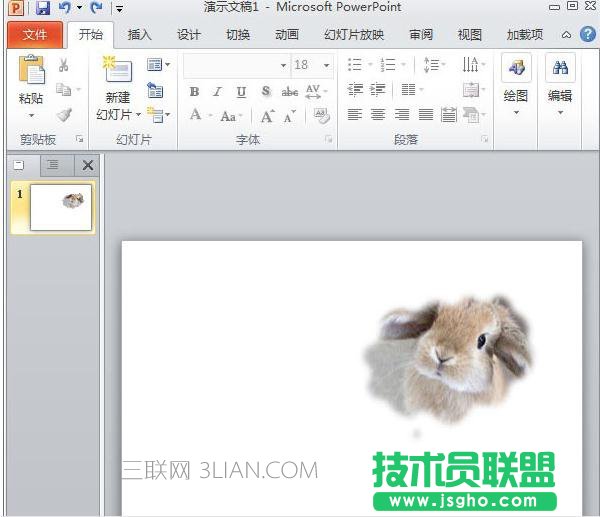This screenshot has width=600, height=517.
Task: Click the Copy icon
Action: [x=64, y=90]
